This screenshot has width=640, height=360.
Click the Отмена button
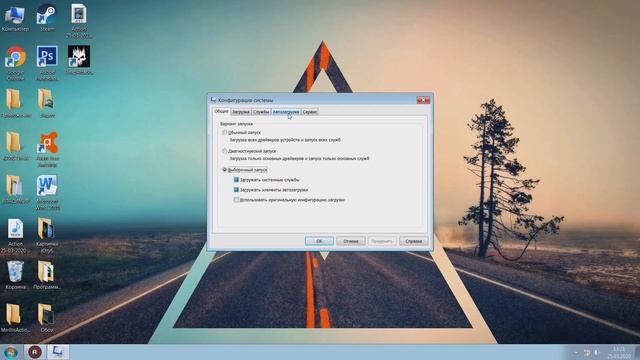point(351,241)
